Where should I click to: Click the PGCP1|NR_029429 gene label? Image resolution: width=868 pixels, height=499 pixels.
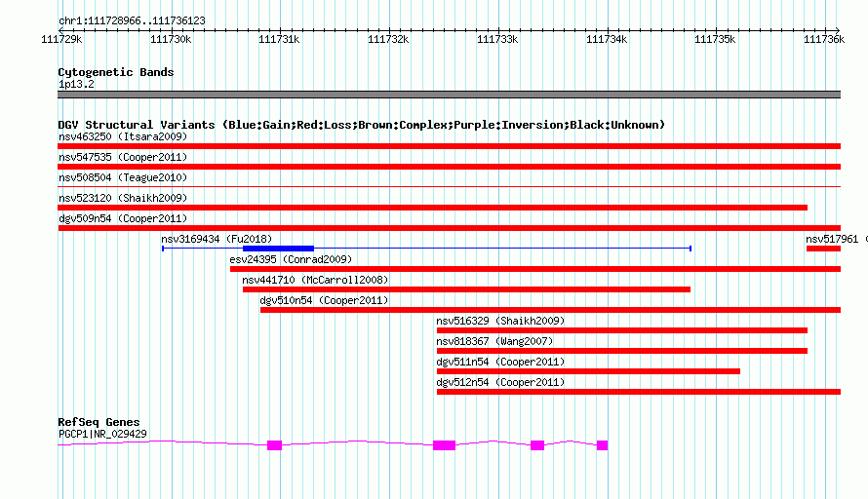click(102, 435)
